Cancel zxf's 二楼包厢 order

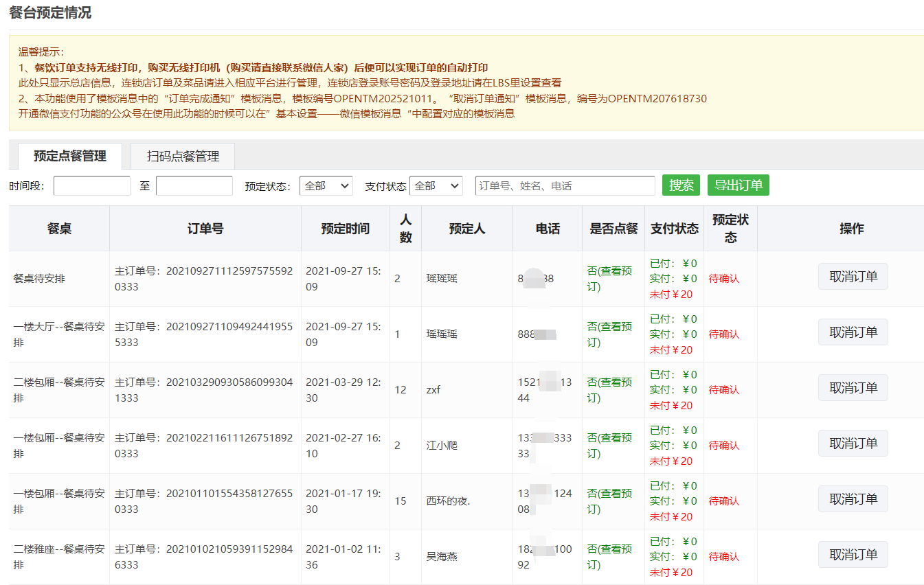[x=853, y=388]
